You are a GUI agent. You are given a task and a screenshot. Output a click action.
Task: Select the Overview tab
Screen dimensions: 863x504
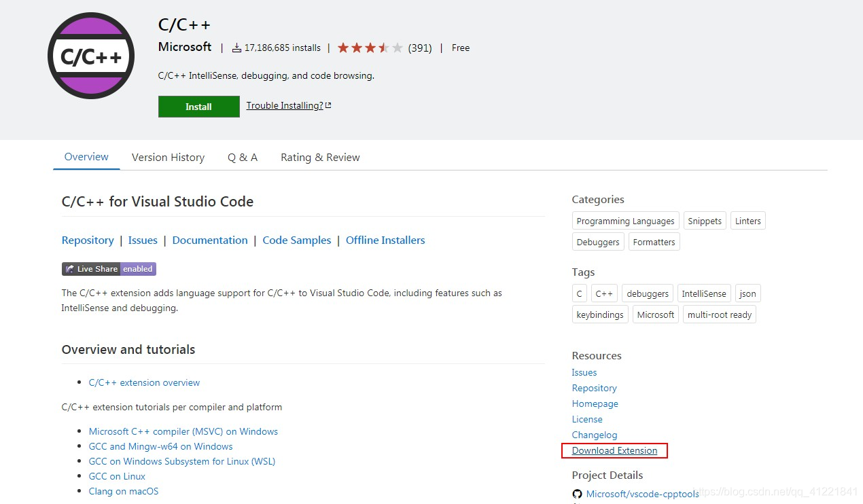click(86, 157)
